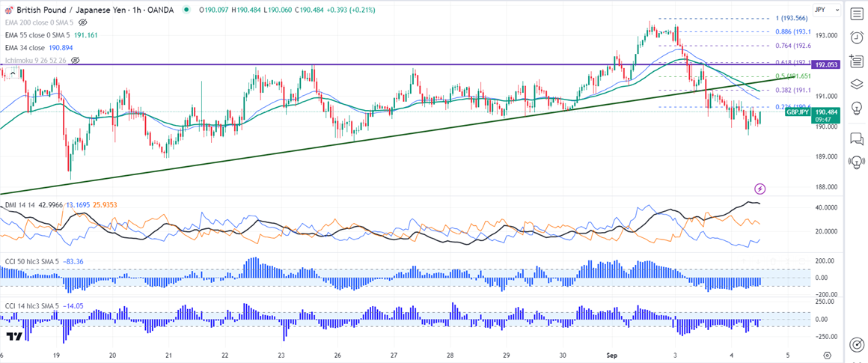Click the 22 date on time axis
The height and width of the screenshot is (363, 868).
coord(225,356)
